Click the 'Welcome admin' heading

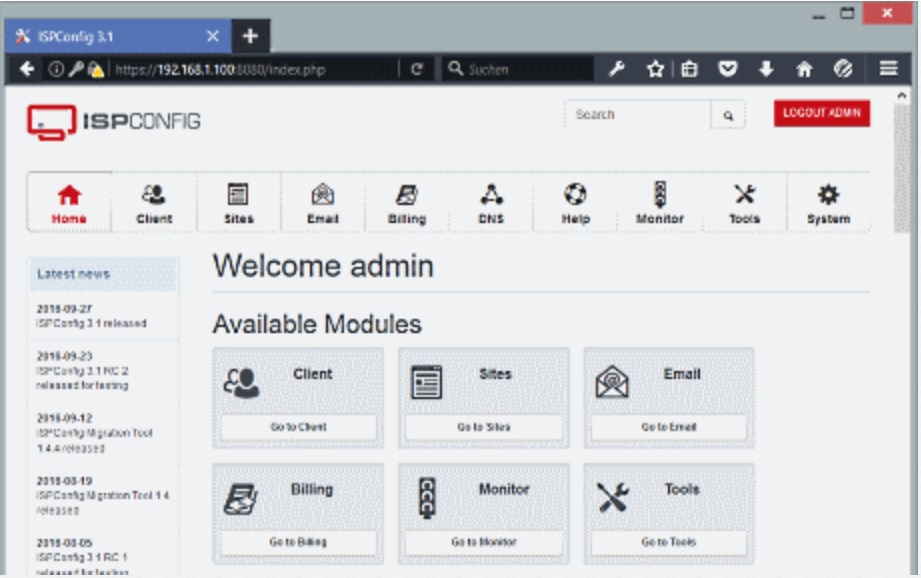[x=323, y=266]
